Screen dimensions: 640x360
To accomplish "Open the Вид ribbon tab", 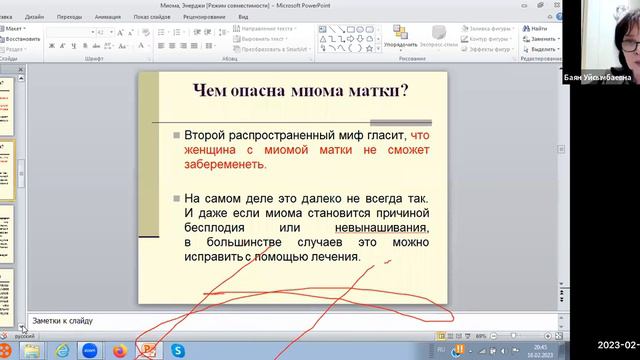I will click(x=243, y=17).
